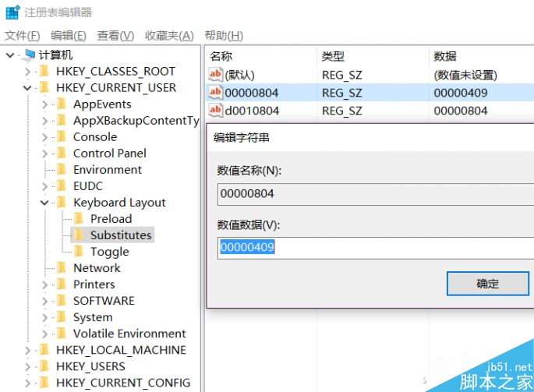This screenshot has width=534, height=392.
Task: Click the d0010804 value name
Action: [x=252, y=111]
